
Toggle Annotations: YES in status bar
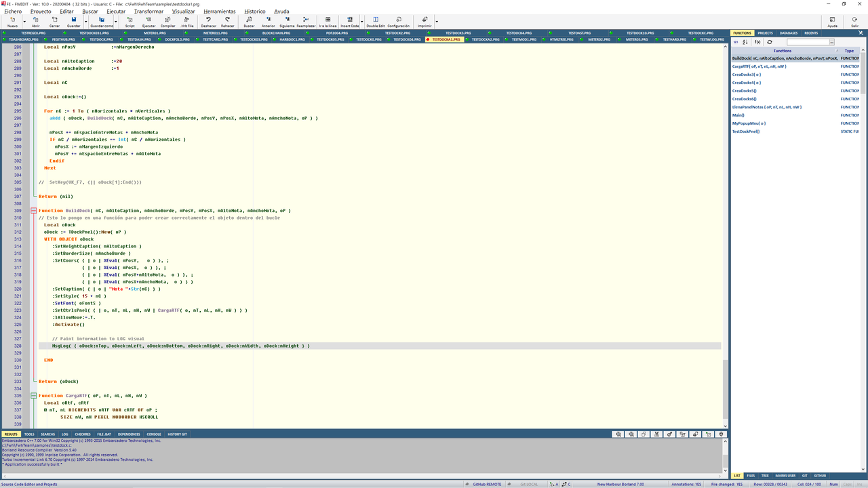click(686, 484)
